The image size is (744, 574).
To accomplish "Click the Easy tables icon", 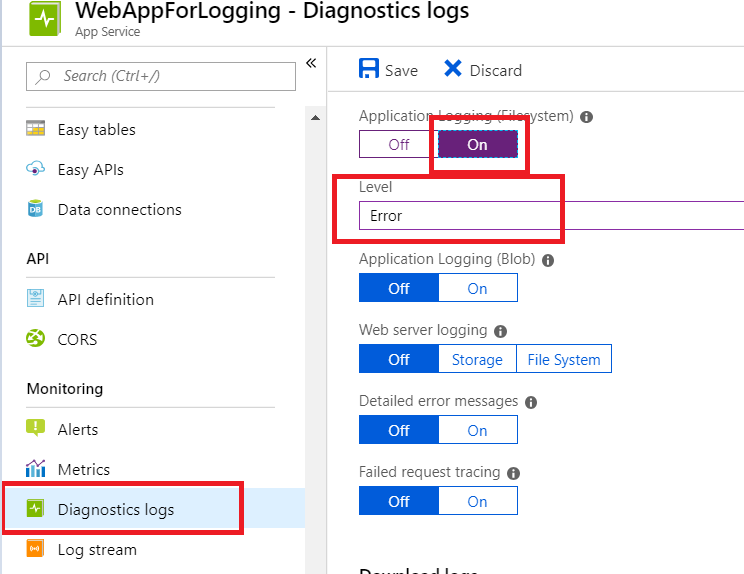I will click(x=36, y=129).
